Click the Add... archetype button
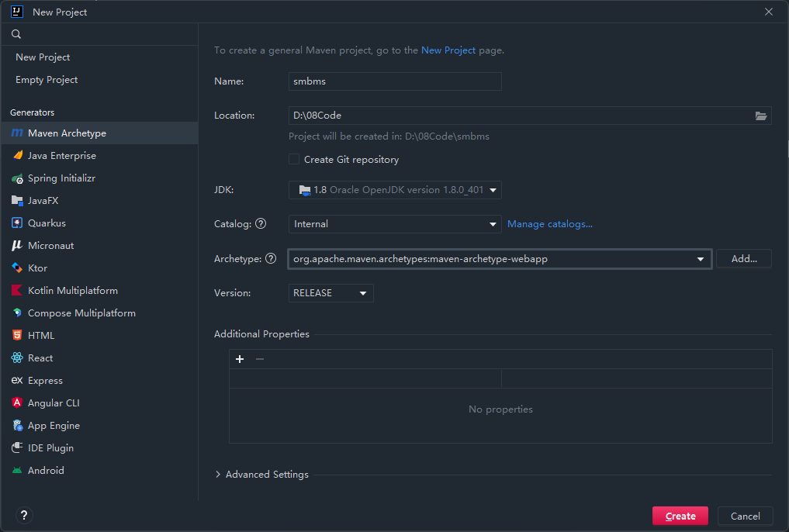The height and width of the screenshot is (532, 789). tap(744, 259)
